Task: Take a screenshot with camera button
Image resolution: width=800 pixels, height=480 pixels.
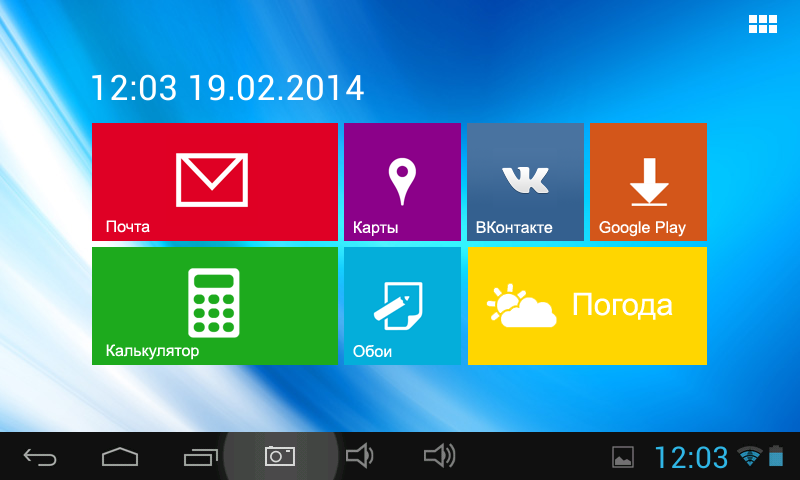Action: coord(280,457)
